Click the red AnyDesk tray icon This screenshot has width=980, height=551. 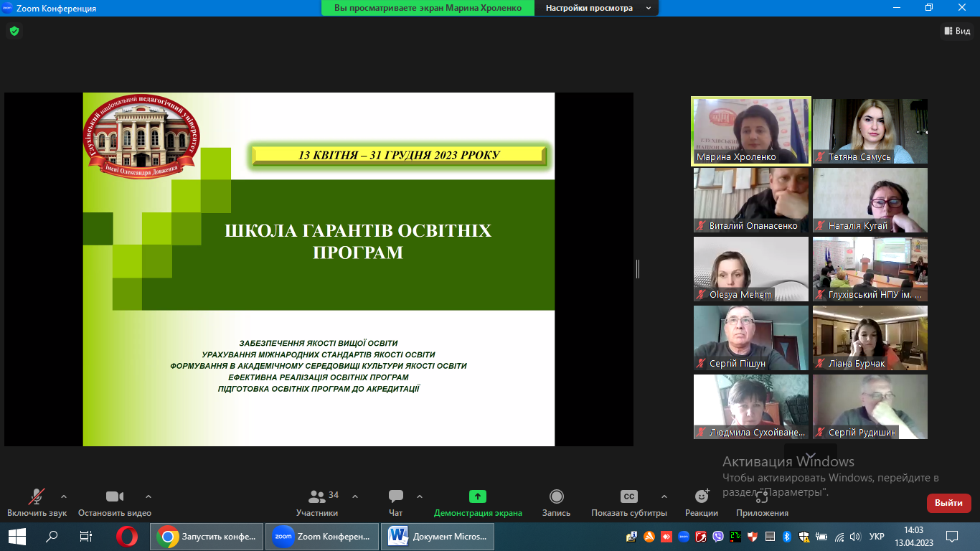click(666, 536)
